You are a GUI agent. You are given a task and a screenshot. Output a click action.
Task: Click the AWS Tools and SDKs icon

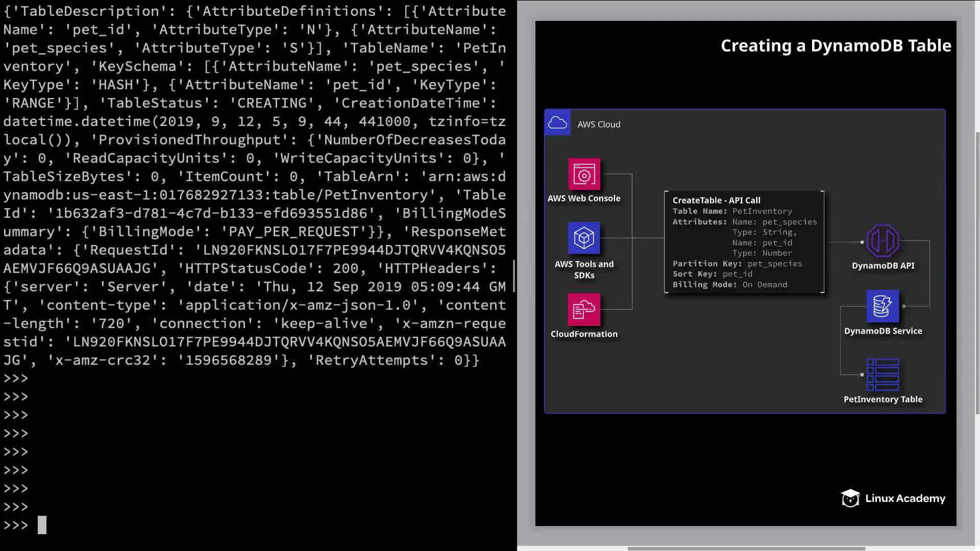(x=584, y=238)
